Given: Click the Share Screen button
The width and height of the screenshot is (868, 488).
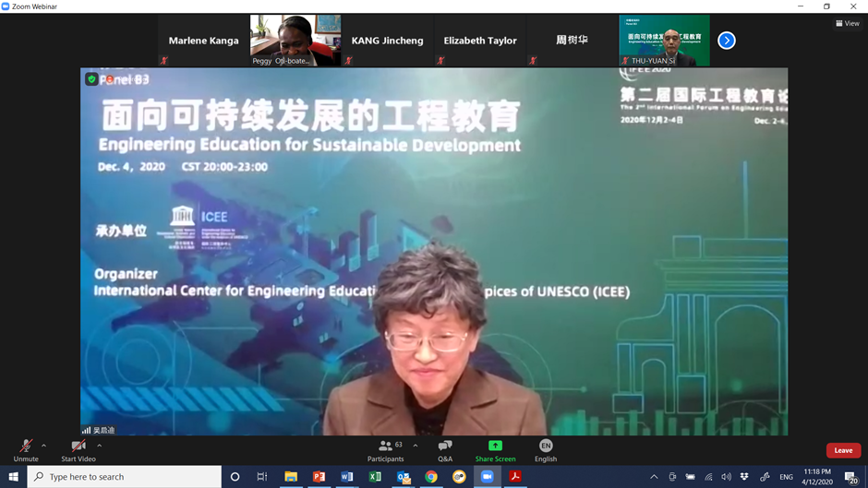Looking at the screenshot, I should [x=495, y=449].
